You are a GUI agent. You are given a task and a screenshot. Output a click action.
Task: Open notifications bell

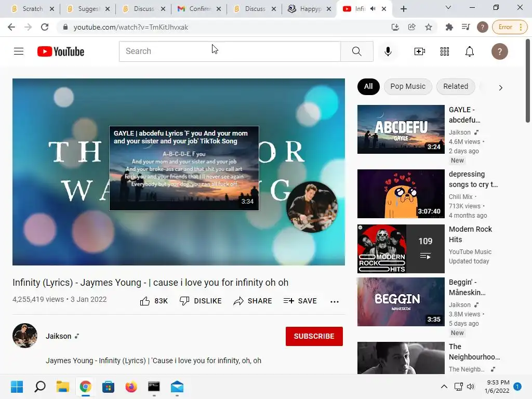point(470,51)
